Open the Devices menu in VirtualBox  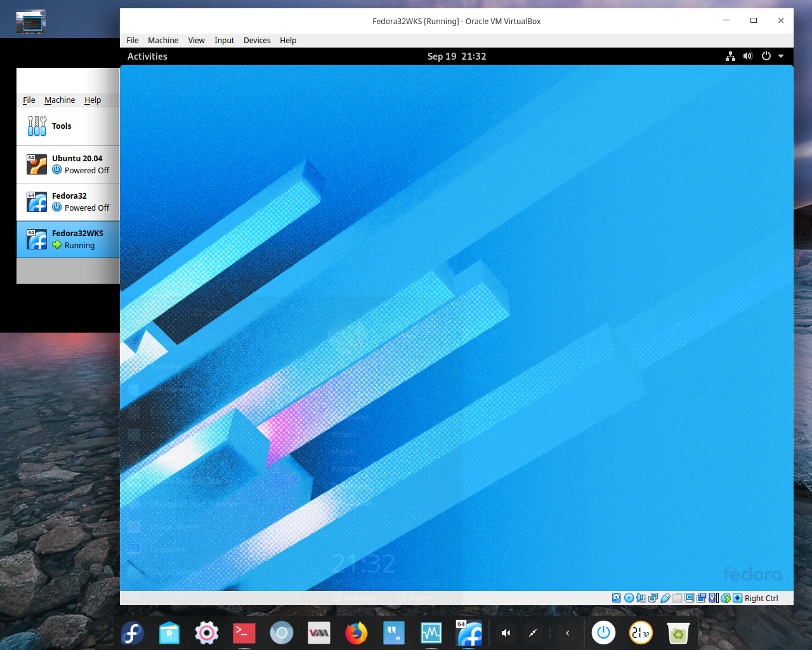pyautogui.click(x=257, y=40)
